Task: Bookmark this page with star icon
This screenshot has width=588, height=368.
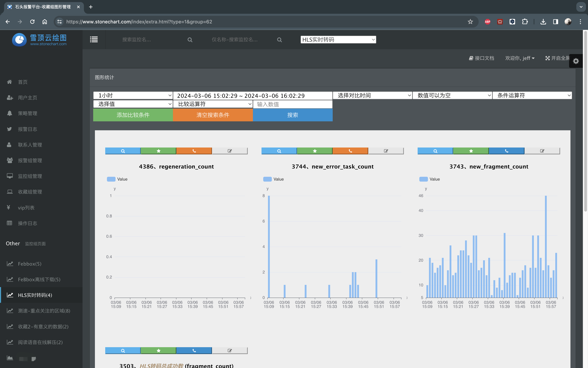Action: click(470, 22)
